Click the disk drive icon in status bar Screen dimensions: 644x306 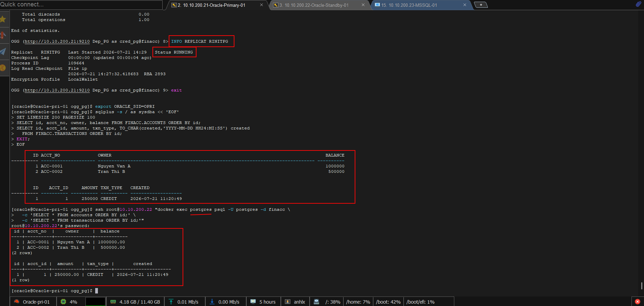pos(316,302)
